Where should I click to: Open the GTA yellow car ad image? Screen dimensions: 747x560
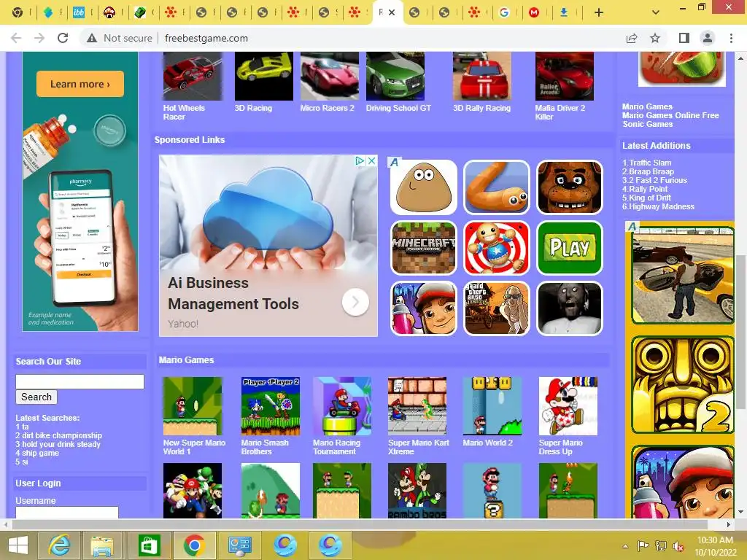683,275
